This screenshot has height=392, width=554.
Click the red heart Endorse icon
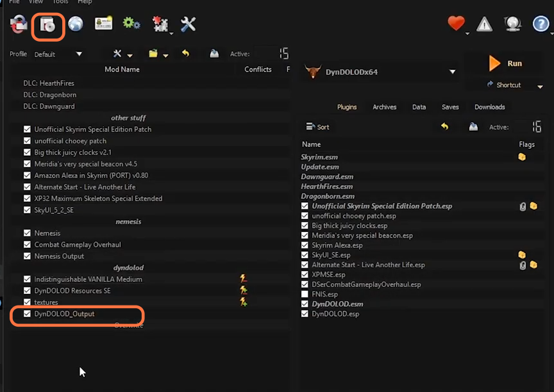(x=456, y=23)
